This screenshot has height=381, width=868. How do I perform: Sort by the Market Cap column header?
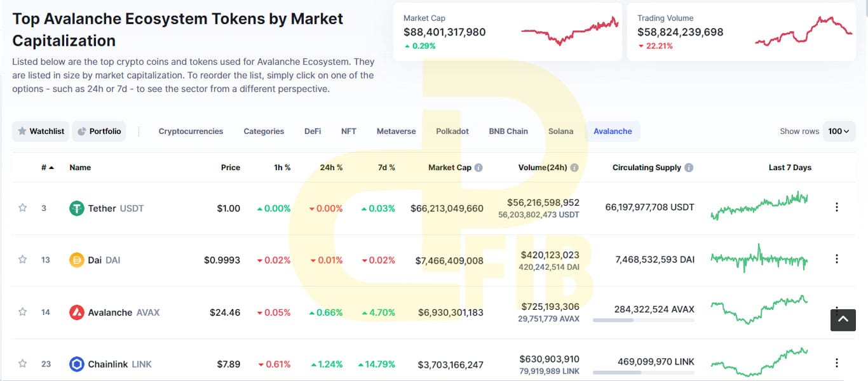click(450, 168)
